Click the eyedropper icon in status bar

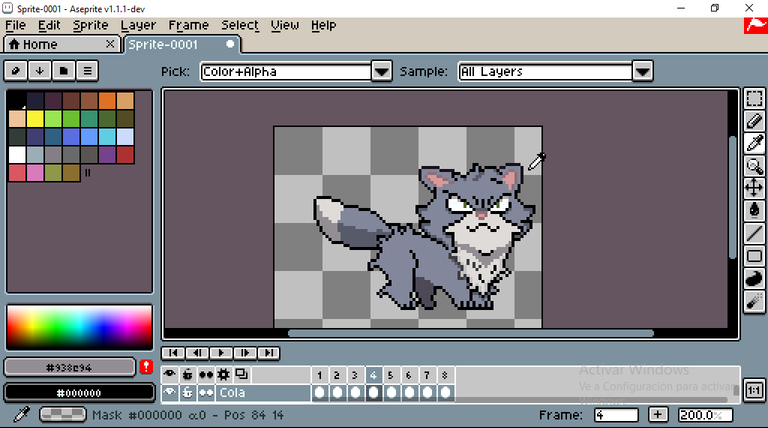click(21, 414)
